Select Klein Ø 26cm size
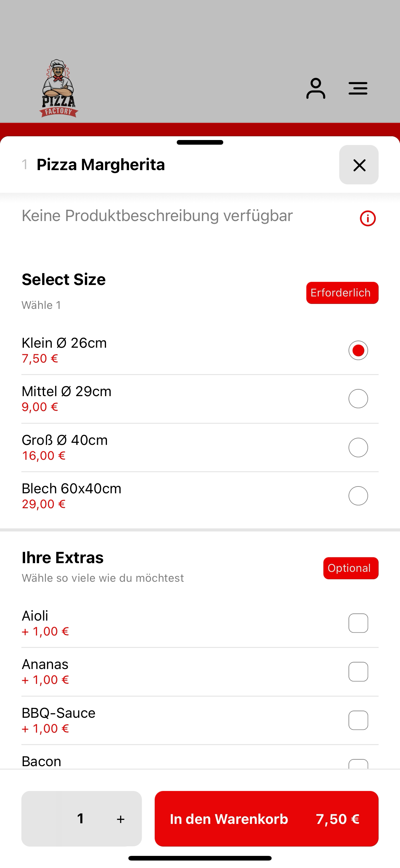The height and width of the screenshot is (868, 400). (x=358, y=350)
